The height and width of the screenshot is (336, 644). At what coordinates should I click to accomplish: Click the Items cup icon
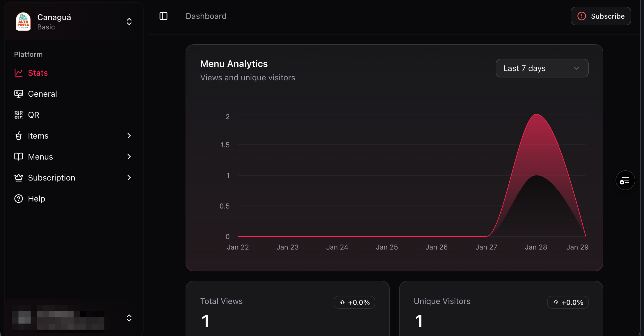[19, 136]
